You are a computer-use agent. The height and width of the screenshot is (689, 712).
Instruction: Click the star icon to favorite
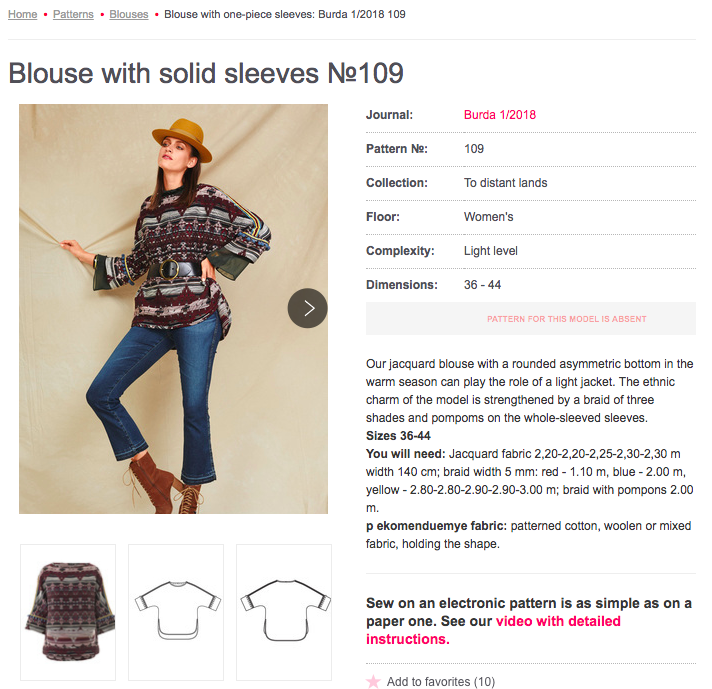[x=373, y=681]
